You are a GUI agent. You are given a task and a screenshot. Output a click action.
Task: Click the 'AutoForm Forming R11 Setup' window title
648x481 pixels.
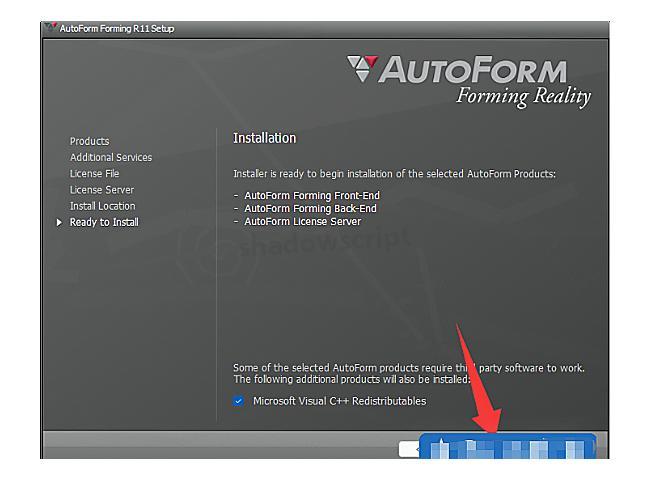click(x=117, y=29)
